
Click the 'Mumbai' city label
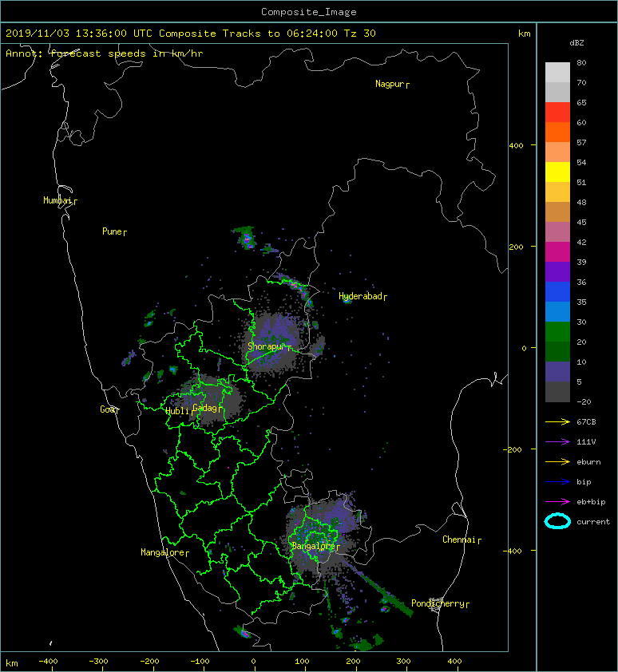click(57, 200)
